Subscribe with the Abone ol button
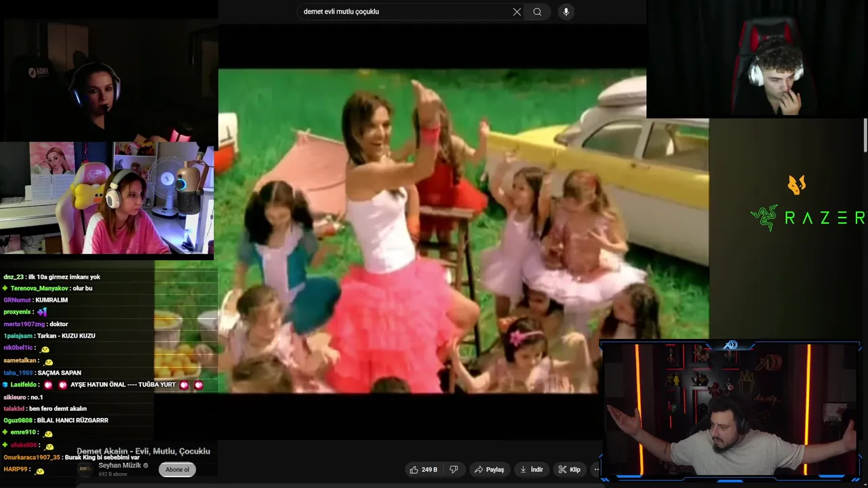The image size is (868, 488). pyautogui.click(x=178, y=469)
